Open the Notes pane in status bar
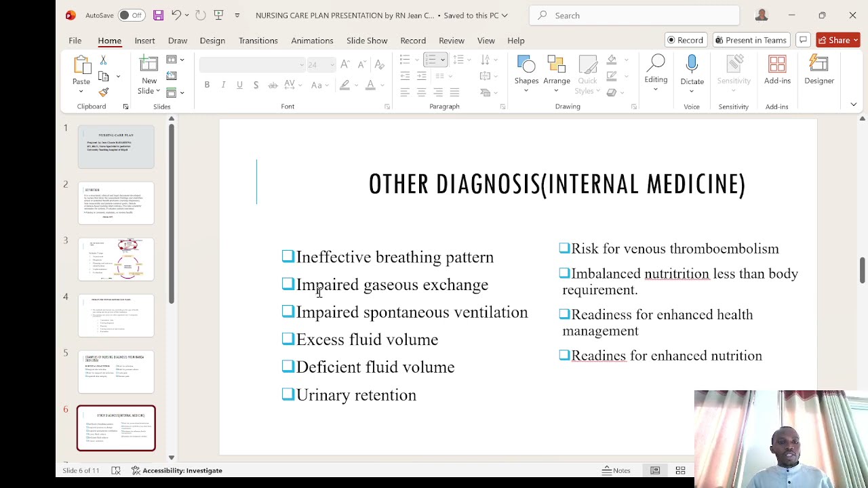 point(616,470)
